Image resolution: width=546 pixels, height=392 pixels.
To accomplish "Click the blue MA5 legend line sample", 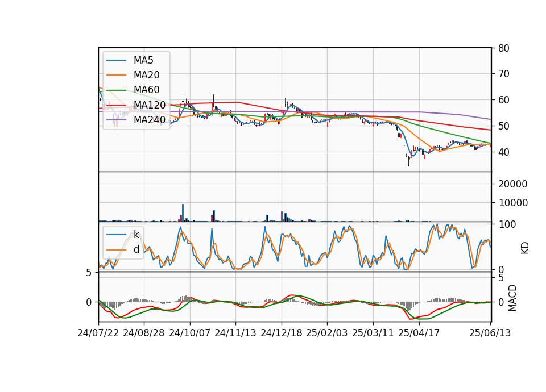I will click(x=116, y=60).
